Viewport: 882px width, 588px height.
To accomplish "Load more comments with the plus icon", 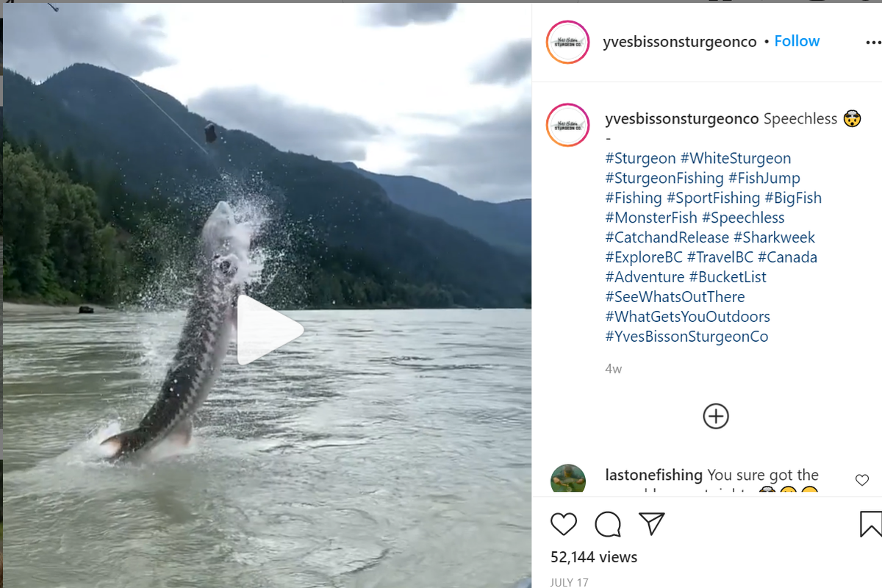I will [715, 415].
